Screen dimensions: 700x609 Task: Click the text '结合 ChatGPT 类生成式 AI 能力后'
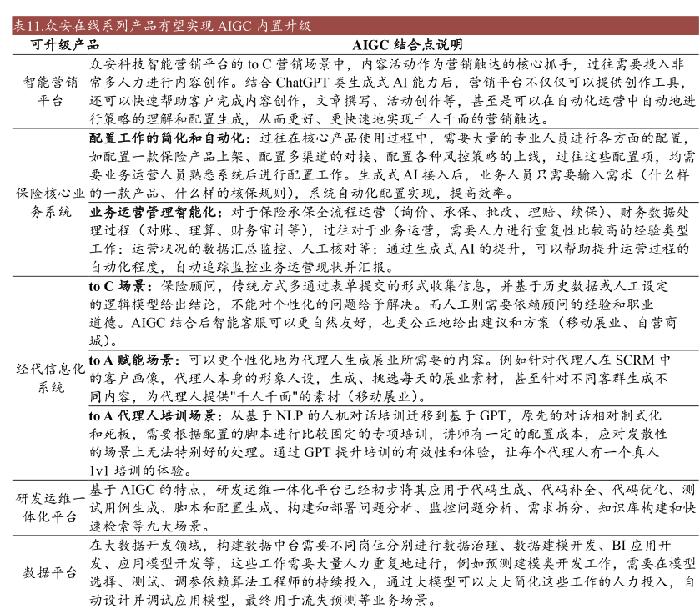[x=348, y=83]
